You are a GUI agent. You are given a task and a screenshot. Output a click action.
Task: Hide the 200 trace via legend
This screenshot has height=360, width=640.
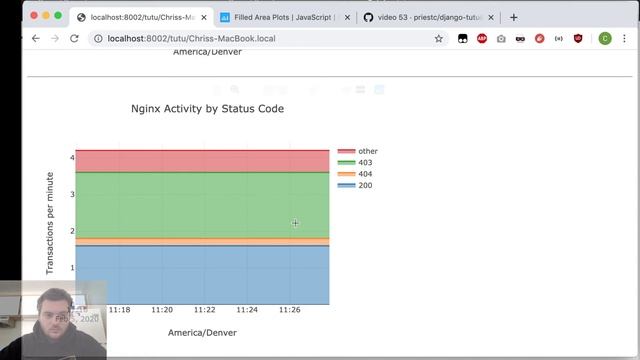point(355,185)
